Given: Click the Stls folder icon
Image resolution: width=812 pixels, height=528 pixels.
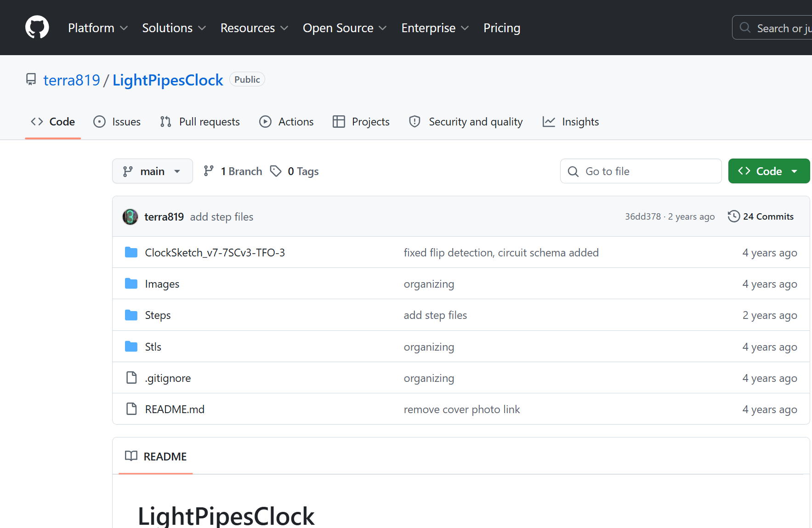Looking at the screenshot, I should [x=131, y=346].
